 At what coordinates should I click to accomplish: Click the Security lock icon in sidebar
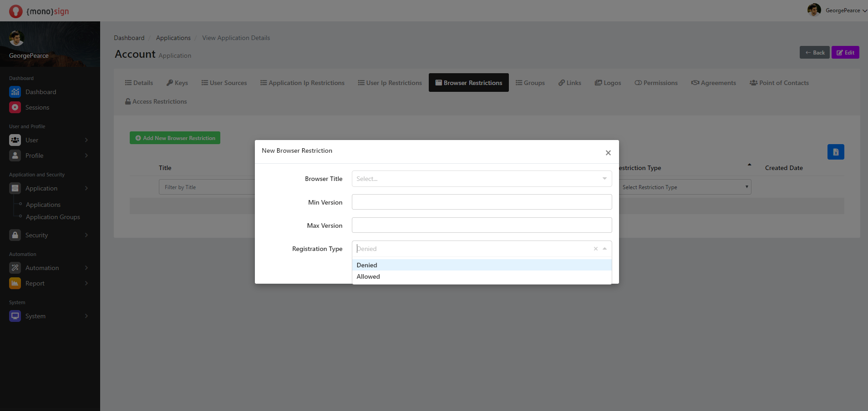pos(15,235)
